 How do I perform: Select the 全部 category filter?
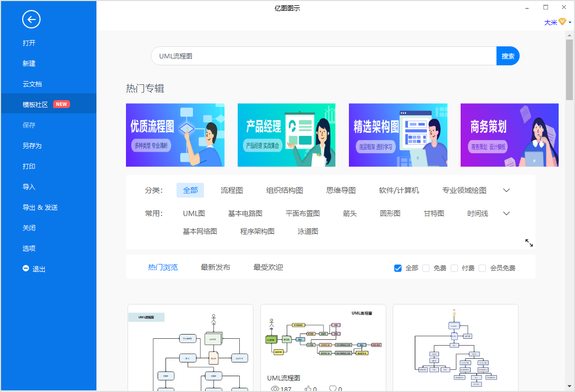(190, 190)
